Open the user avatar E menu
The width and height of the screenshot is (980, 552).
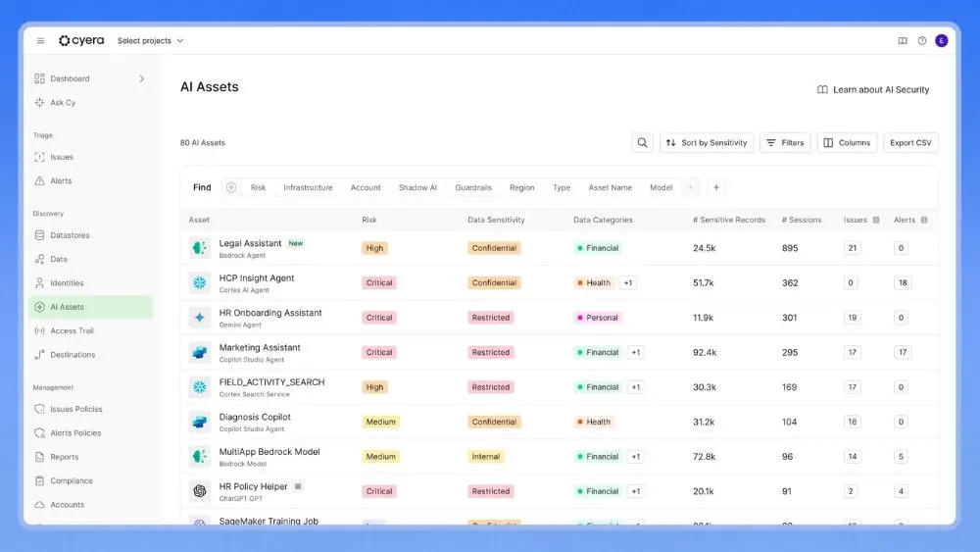tap(941, 40)
